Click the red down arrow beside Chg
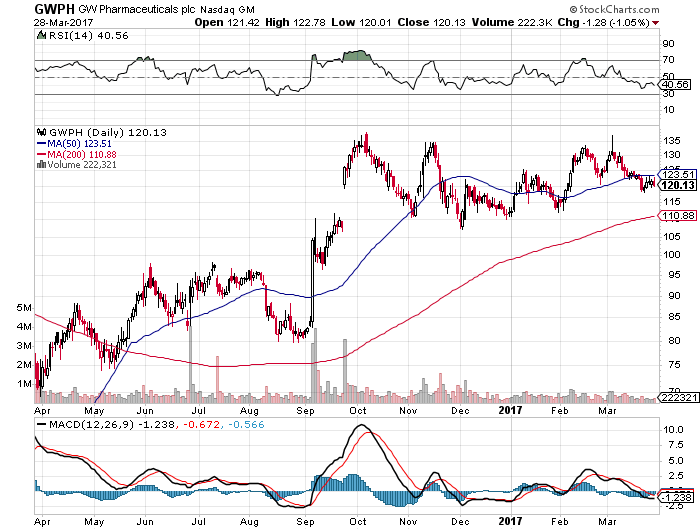This screenshot has width=700, height=530. [655, 23]
